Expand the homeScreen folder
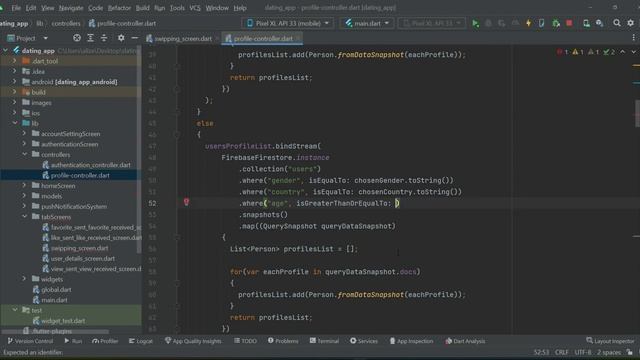Viewport: 640px width, 360px height. [x=24, y=185]
